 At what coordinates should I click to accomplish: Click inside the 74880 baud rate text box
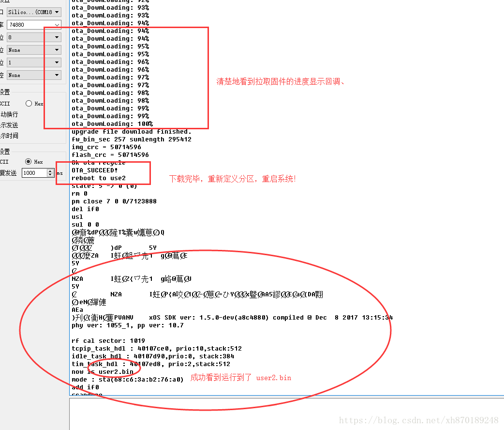click(30, 25)
